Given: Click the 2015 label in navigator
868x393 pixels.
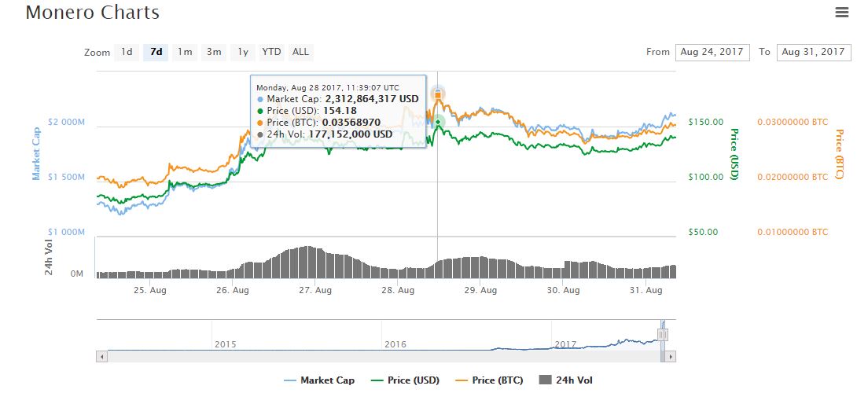Looking at the screenshot, I should click(226, 344).
